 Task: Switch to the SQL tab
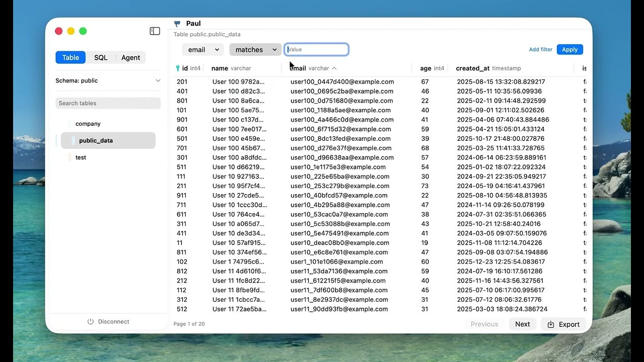101,58
